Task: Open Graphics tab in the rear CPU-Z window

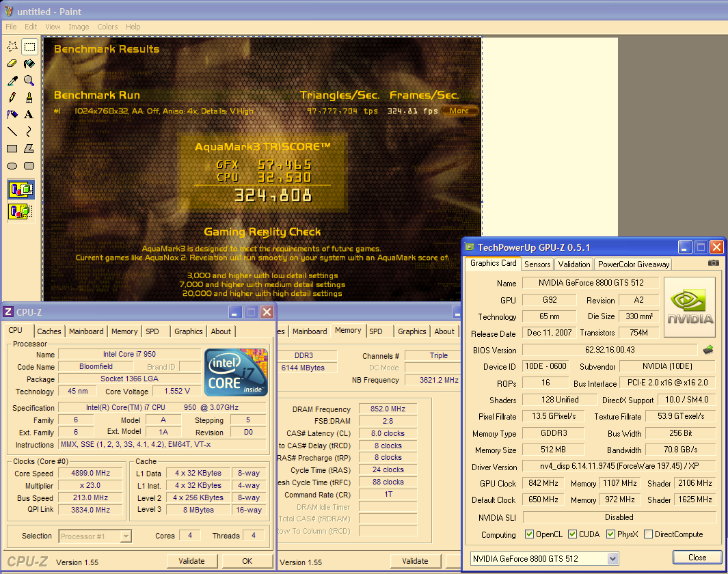Action: click(x=412, y=331)
